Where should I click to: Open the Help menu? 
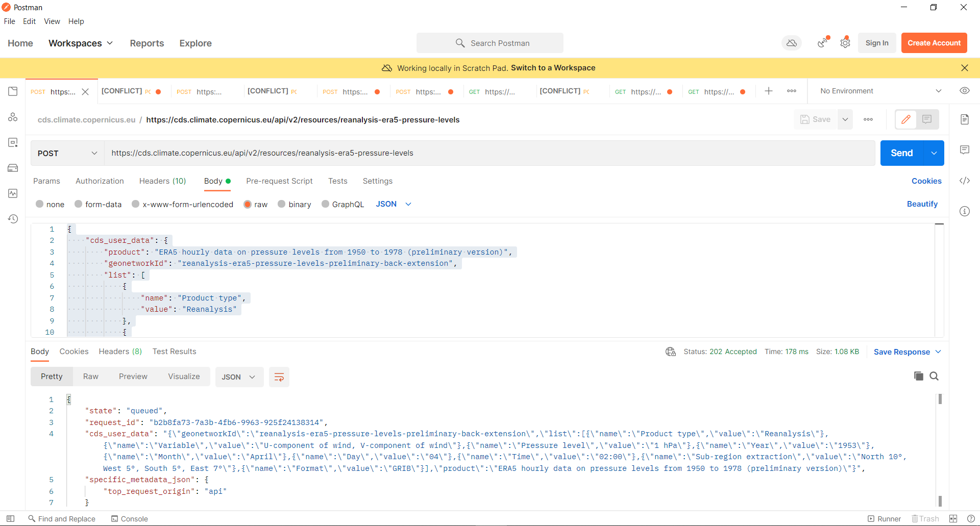[76, 21]
